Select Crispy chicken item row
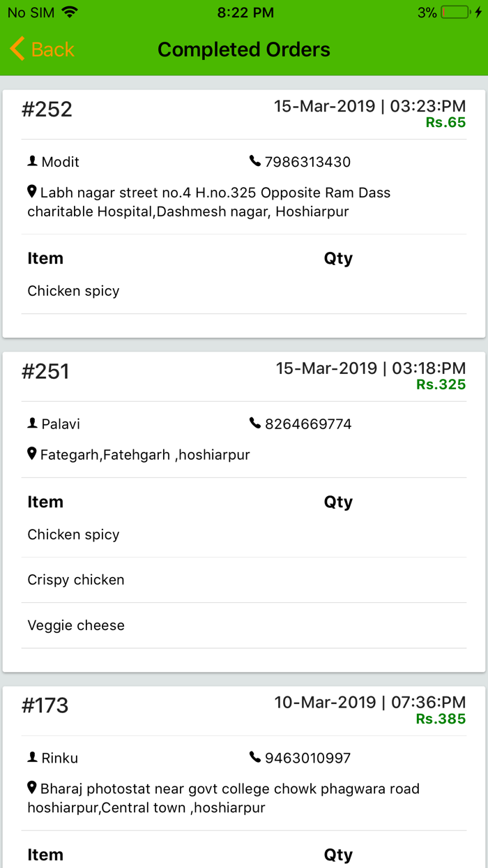Screen dimensions: 488x868 tap(76, 580)
